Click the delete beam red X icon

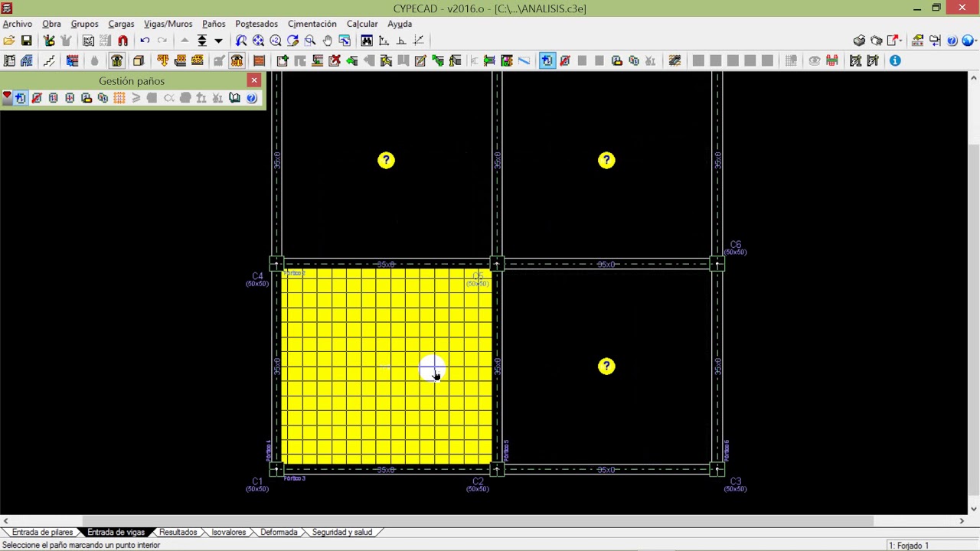coord(335,60)
